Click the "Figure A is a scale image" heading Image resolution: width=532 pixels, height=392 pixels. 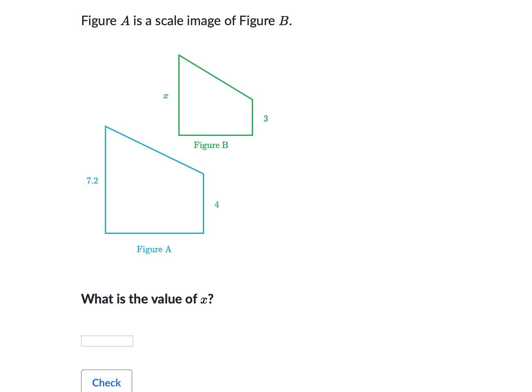pos(186,21)
